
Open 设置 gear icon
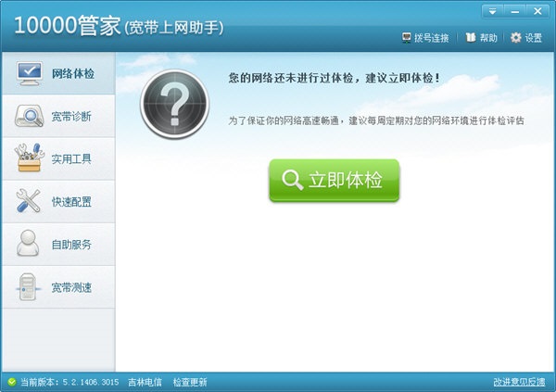point(516,37)
